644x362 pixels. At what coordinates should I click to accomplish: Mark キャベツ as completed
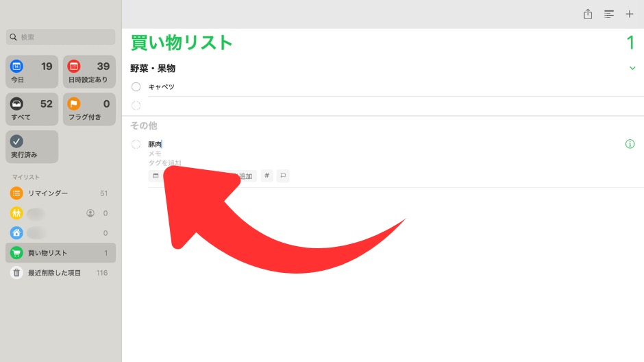[x=136, y=86]
